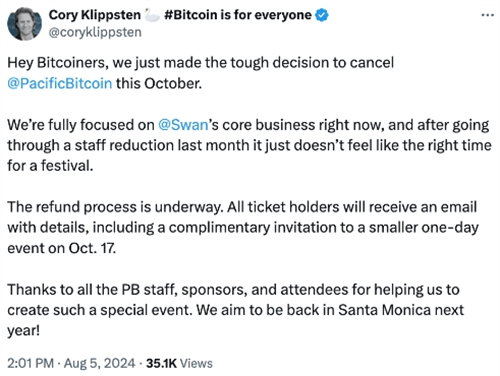Open the 35.1K view count
This screenshot has height=376, width=500.
[161, 363]
